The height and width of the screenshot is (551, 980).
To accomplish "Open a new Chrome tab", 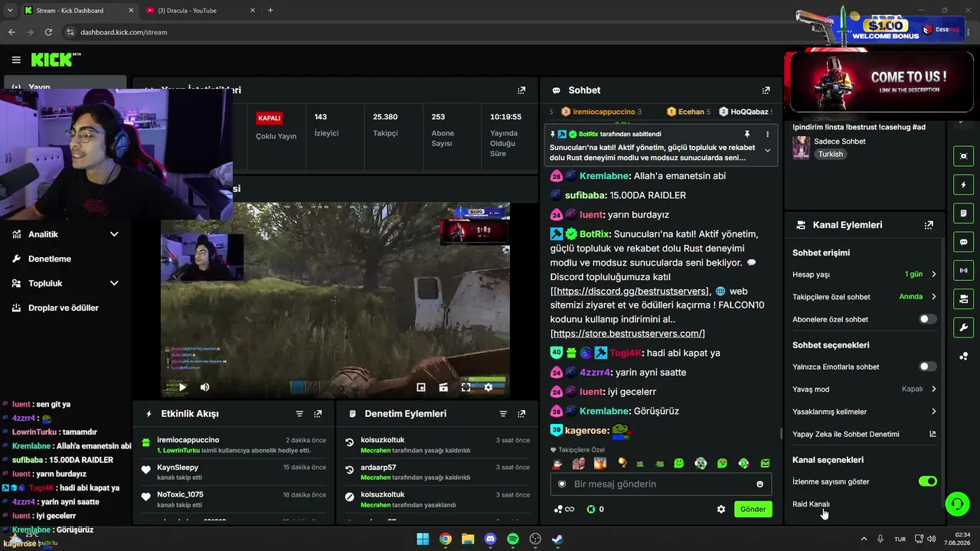I will 270,11.
